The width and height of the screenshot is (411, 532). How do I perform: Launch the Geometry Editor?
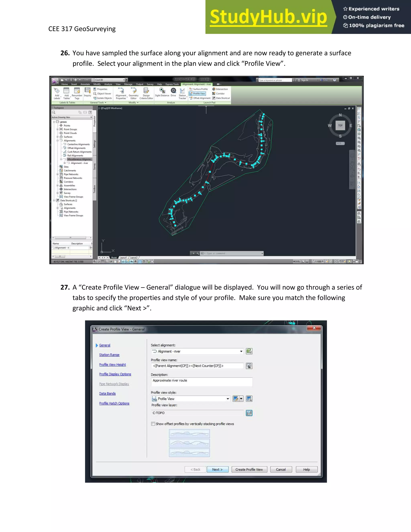133,94
